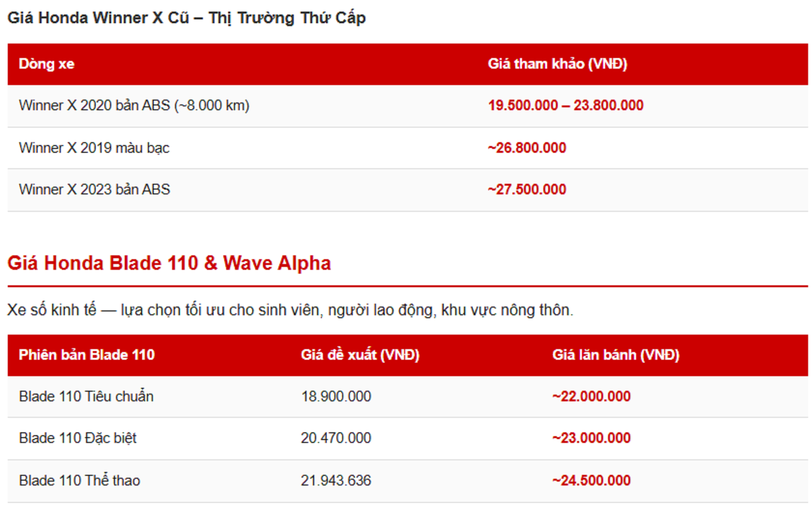
Task: Click the 21.943.636 suggested price
Action: [x=336, y=481]
